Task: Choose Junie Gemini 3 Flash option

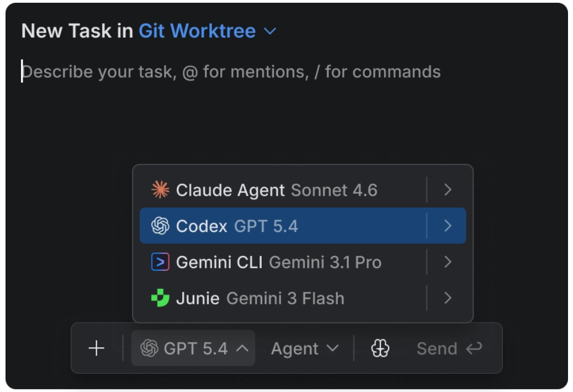Action: click(x=259, y=298)
